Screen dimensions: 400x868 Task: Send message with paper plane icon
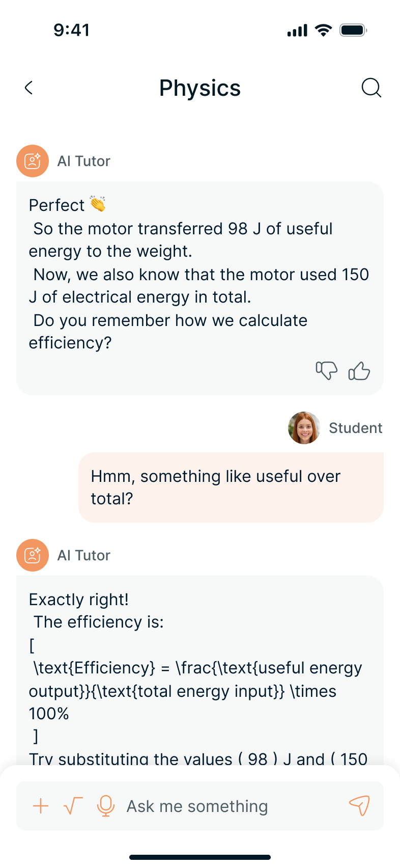[x=359, y=805]
